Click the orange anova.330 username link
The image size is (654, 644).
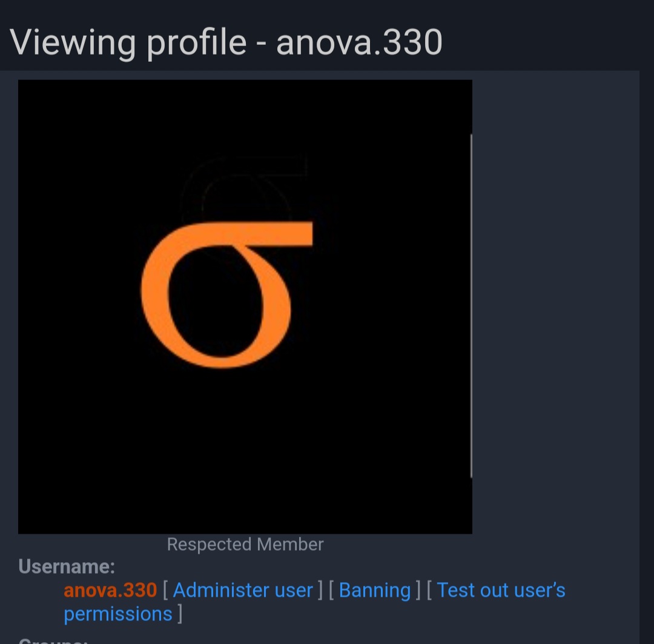pos(110,590)
